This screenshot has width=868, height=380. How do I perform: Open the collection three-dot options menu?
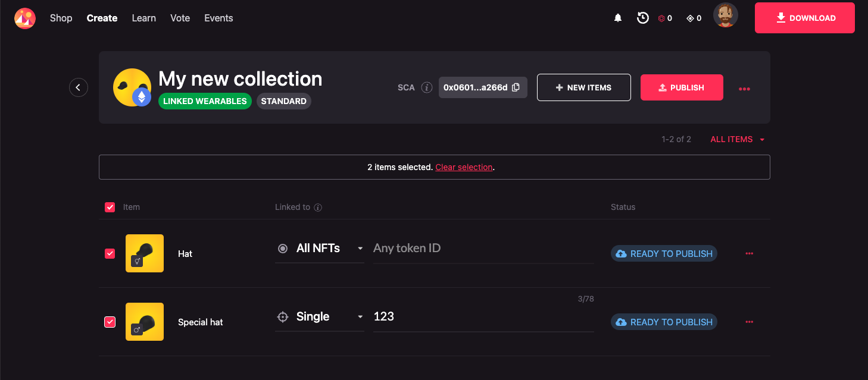[x=744, y=89]
